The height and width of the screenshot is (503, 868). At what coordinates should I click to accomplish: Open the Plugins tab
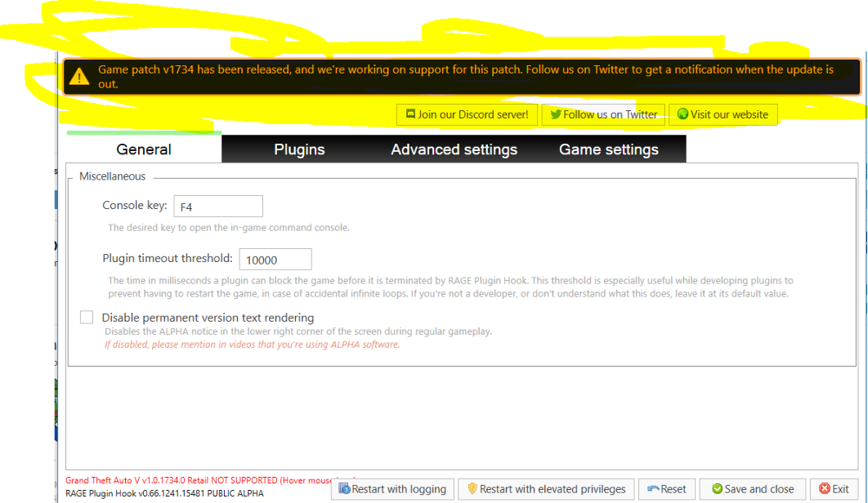[299, 149]
